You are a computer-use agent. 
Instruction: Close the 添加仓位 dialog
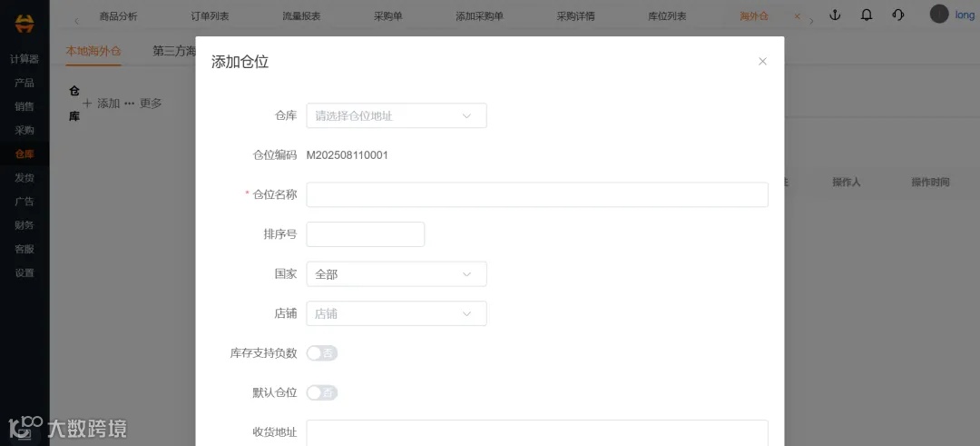[762, 61]
